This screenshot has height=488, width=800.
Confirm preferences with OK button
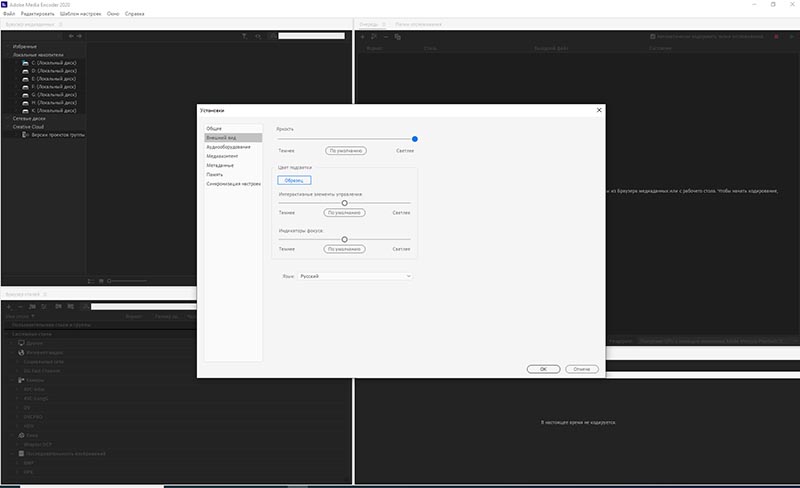point(543,369)
